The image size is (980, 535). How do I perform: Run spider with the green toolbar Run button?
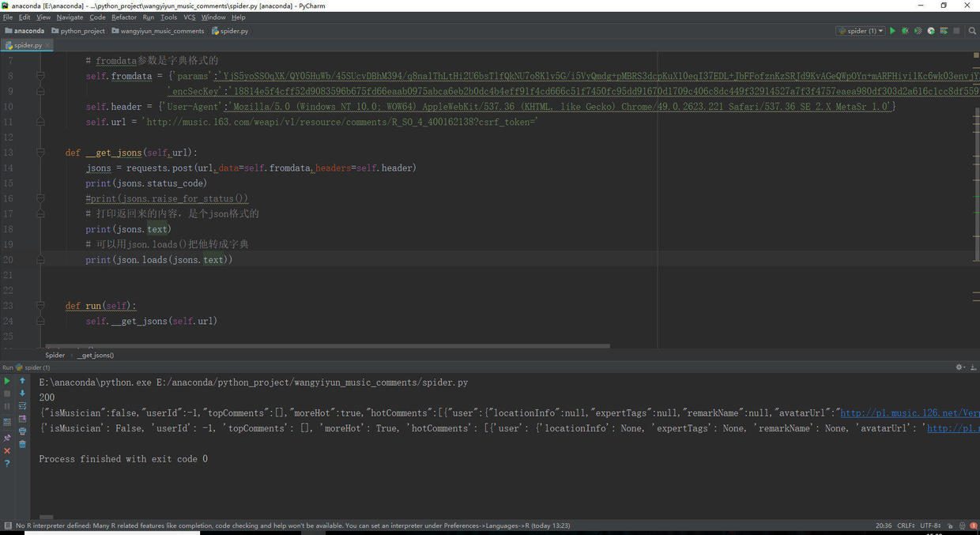892,31
